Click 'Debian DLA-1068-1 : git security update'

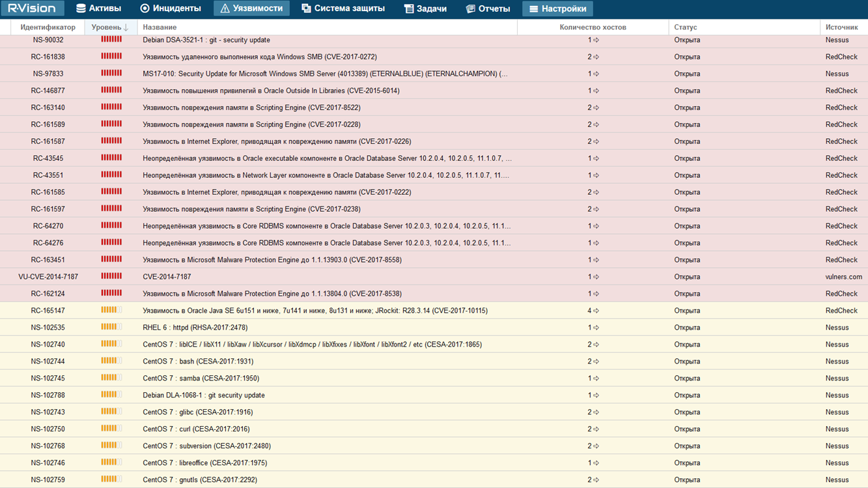204,396
